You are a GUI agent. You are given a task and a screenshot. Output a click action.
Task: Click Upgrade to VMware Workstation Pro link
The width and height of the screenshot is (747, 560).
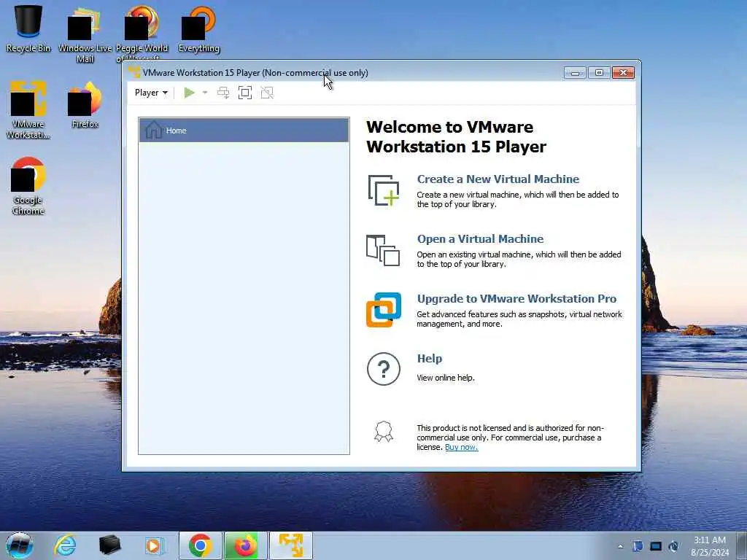click(x=517, y=299)
